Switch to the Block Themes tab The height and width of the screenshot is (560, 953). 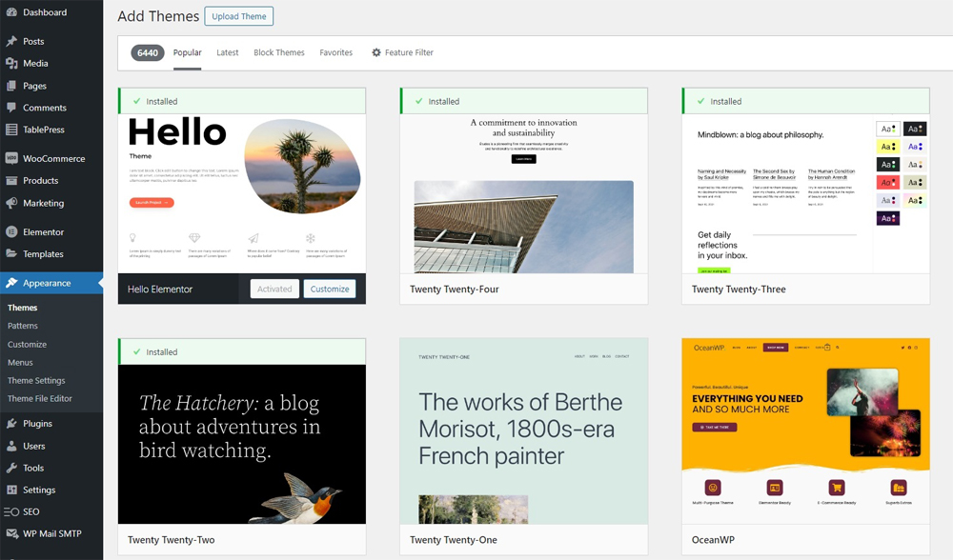[x=279, y=52]
